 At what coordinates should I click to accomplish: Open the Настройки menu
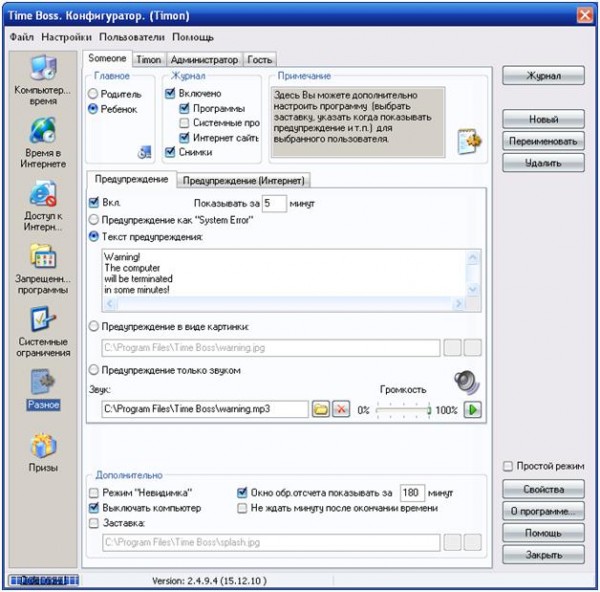(x=66, y=37)
